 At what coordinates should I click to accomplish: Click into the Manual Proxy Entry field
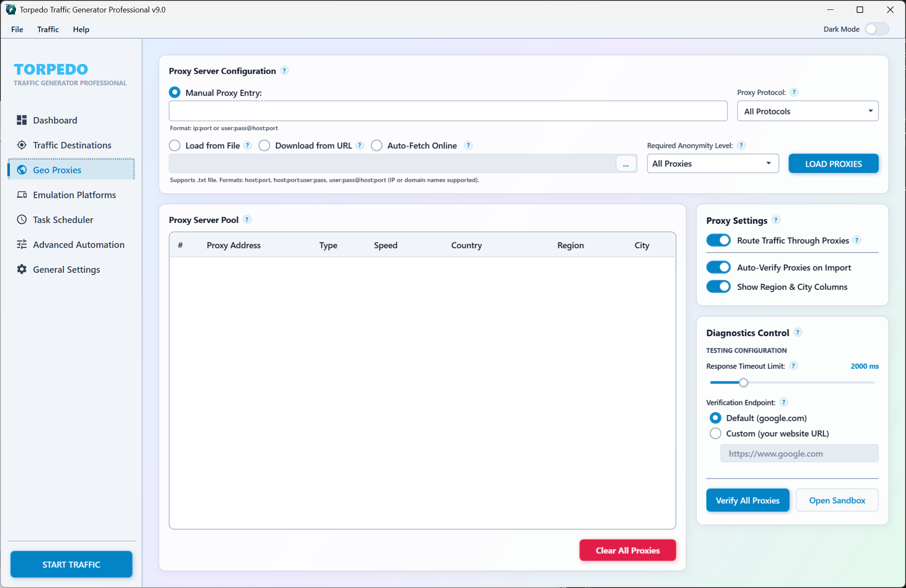[448, 111]
